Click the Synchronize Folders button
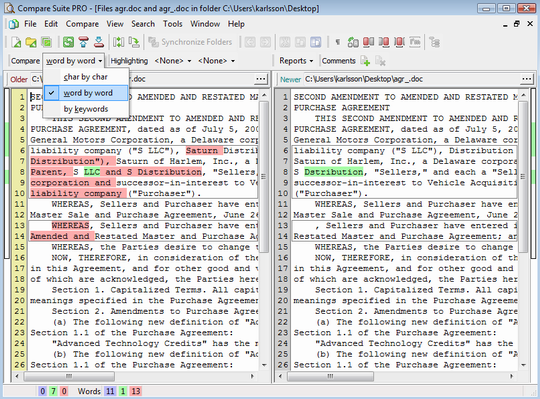The image size is (540, 399). [x=190, y=42]
